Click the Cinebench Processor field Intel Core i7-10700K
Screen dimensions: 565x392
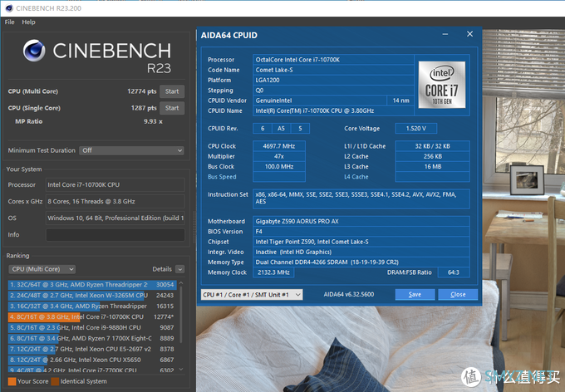pos(115,185)
